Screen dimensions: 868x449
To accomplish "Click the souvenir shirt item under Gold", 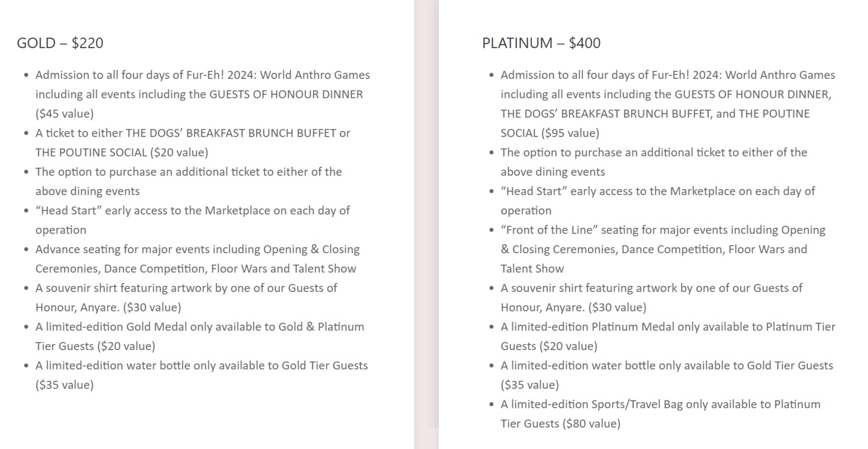I will pyautogui.click(x=186, y=288).
